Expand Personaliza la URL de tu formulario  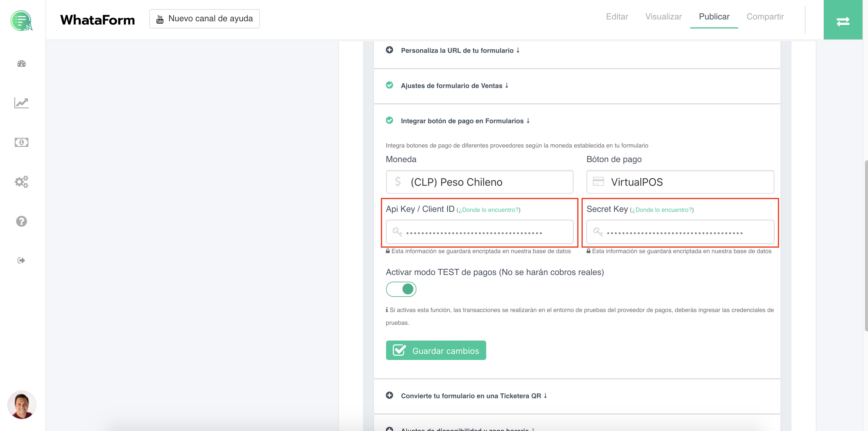(x=390, y=50)
